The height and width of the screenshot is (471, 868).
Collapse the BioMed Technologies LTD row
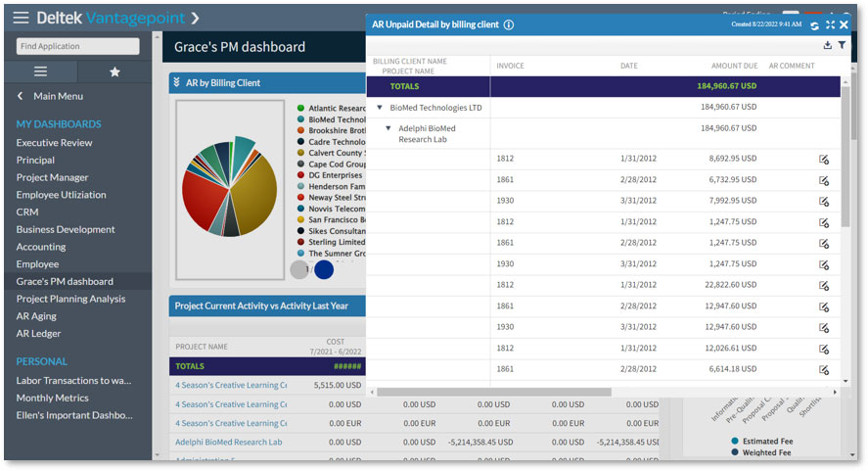(x=380, y=108)
